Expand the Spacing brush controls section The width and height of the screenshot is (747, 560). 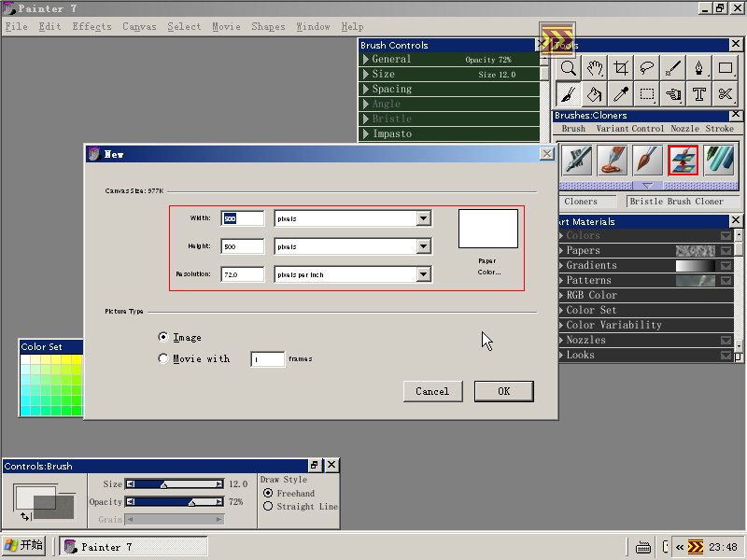[x=366, y=89]
